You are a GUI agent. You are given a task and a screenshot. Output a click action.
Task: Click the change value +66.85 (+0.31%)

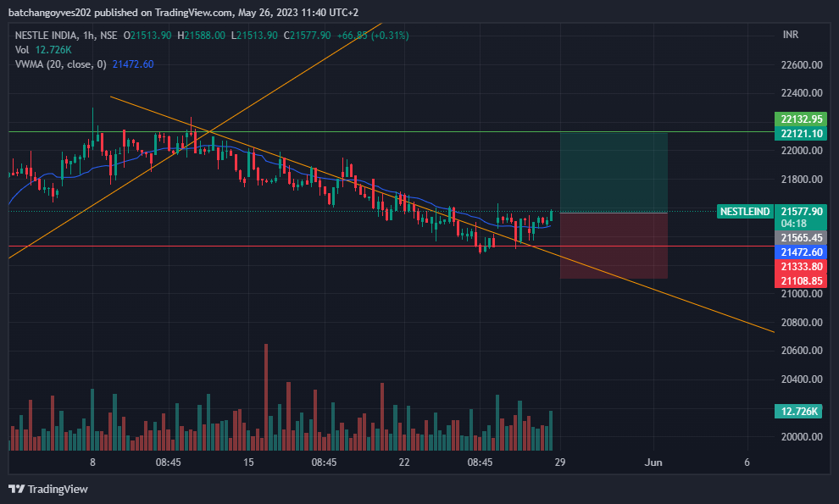click(x=372, y=36)
